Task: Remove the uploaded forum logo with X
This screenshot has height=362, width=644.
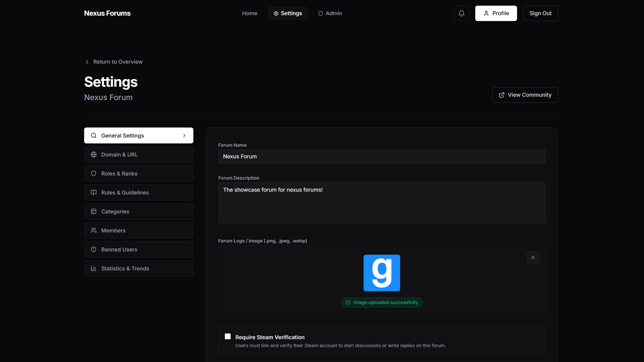Action: coord(533,257)
